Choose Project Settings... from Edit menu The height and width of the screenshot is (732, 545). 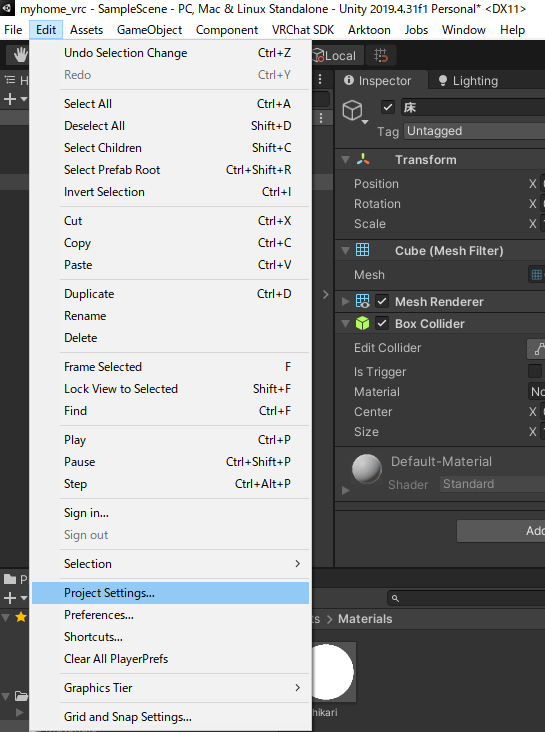(x=170, y=593)
